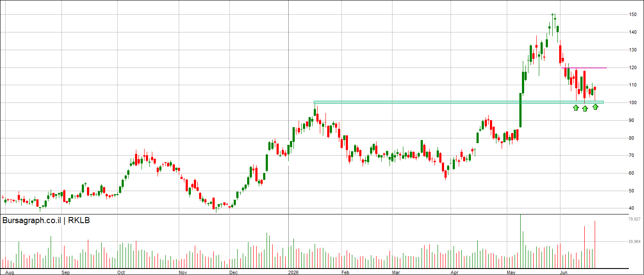Click the last green up arrow marker

596,107
